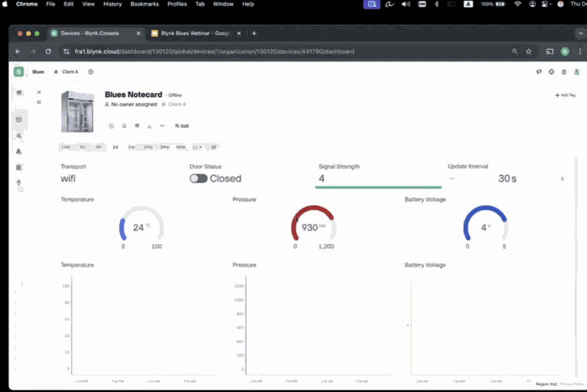Click the Temperature gauge showing 24

pos(141,224)
